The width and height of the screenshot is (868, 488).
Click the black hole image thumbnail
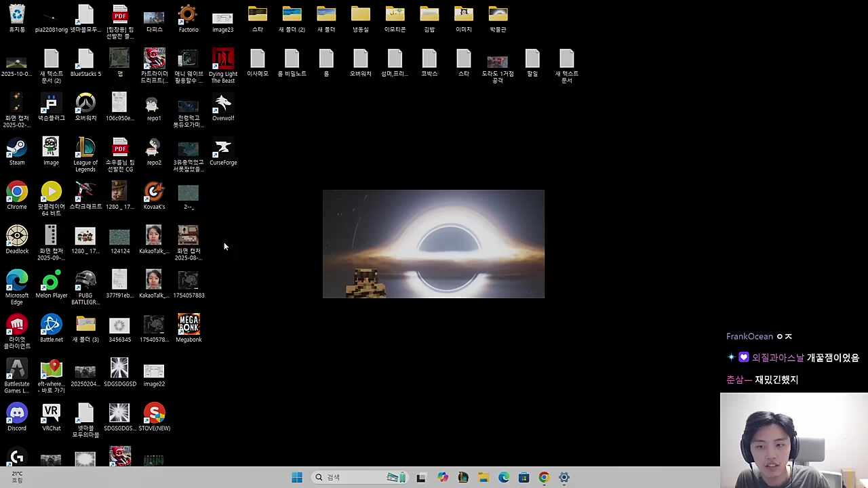coord(433,244)
